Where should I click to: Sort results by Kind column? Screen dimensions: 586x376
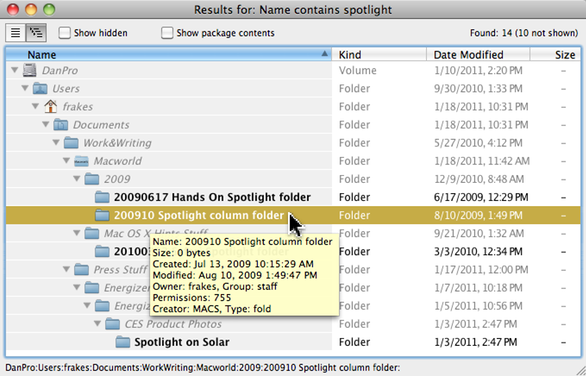(379, 55)
